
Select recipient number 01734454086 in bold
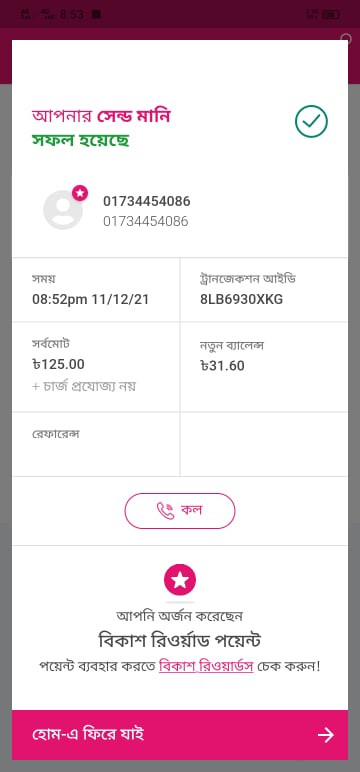(x=147, y=201)
